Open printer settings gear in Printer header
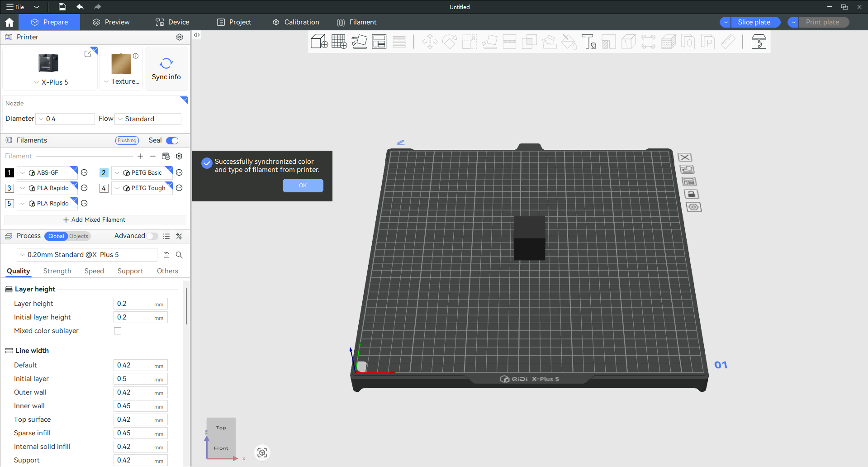The width and height of the screenshot is (868, 467). coord(180,37)
